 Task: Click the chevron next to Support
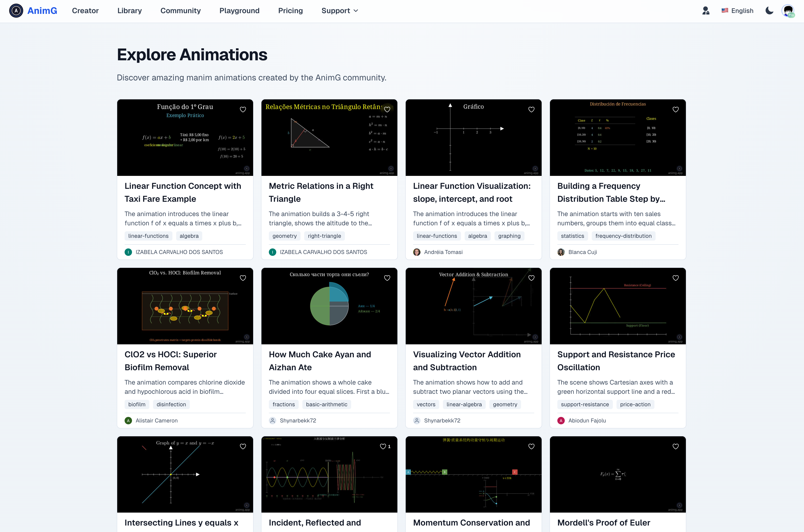tap(356, 11)
